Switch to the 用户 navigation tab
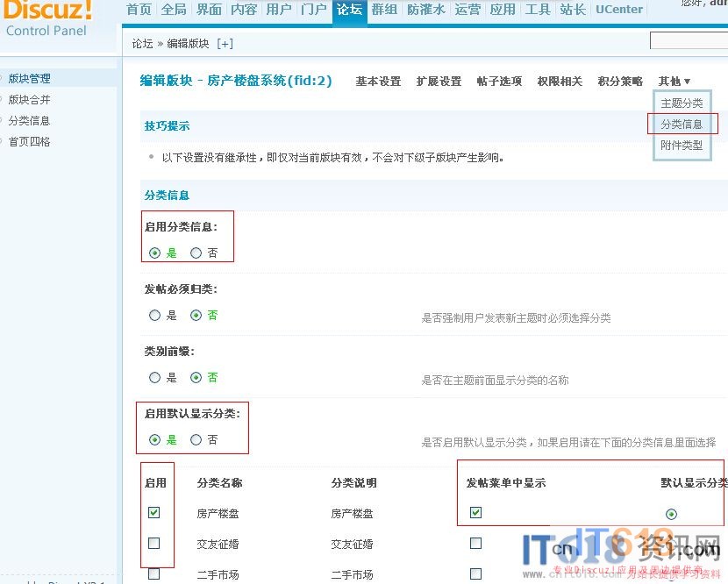The width and height of the screenshot is (728, 584). click(x=278, y=10)
